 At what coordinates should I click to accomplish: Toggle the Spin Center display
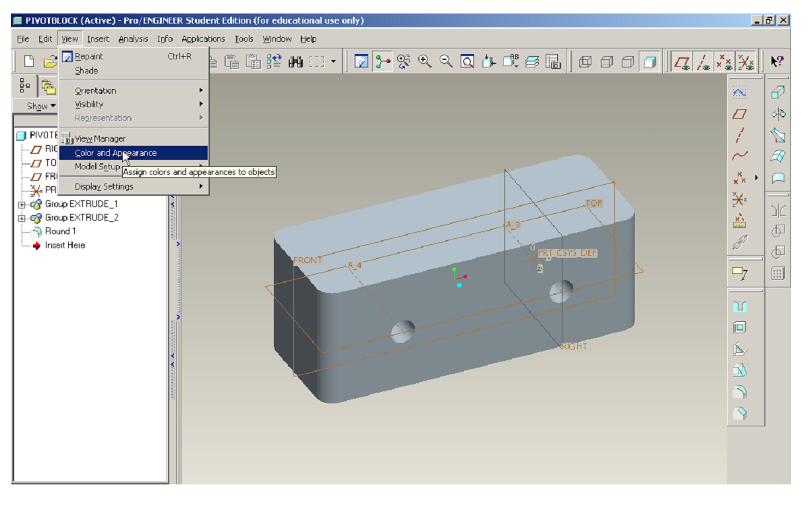point(383,62)
